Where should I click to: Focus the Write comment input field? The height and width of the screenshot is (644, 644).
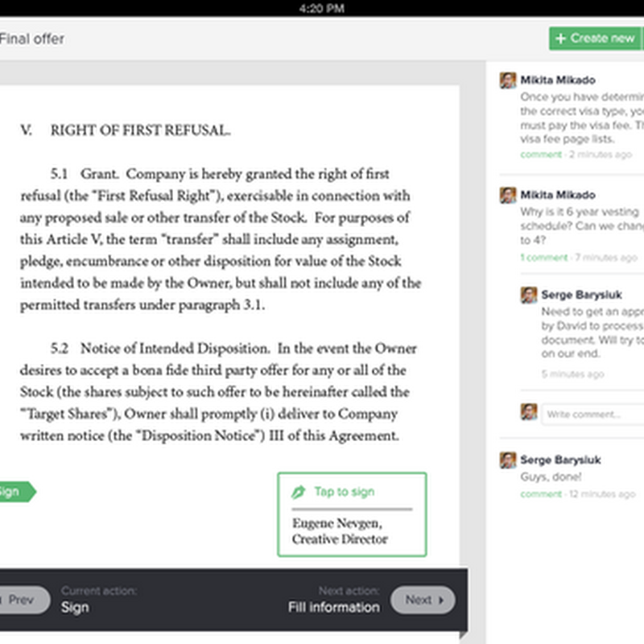(x=592, y=414)
